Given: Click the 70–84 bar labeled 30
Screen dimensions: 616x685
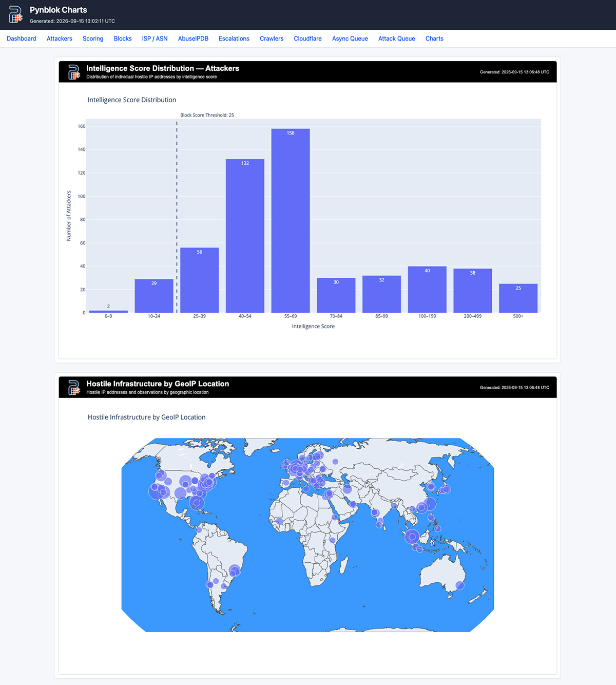Looking at the screenshot, I should pyautogui.click(x=336, y=295).
